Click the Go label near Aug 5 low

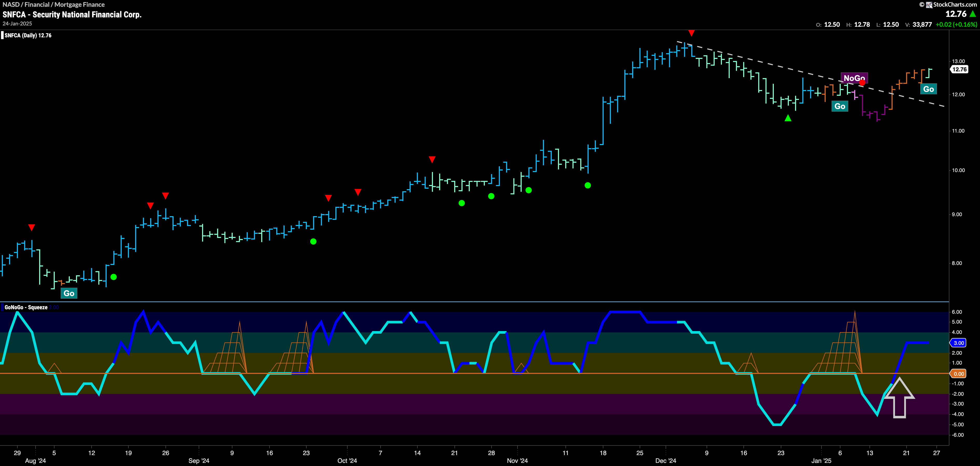point(69,293)
